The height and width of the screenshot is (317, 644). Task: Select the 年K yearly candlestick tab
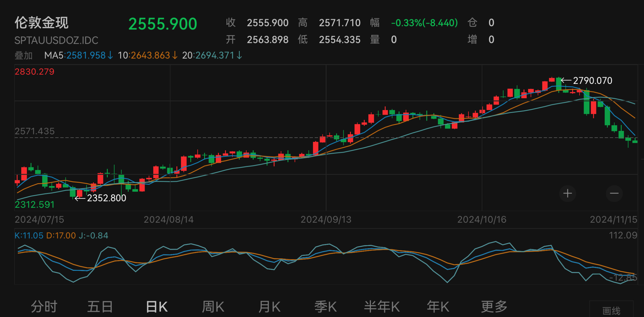438,307
